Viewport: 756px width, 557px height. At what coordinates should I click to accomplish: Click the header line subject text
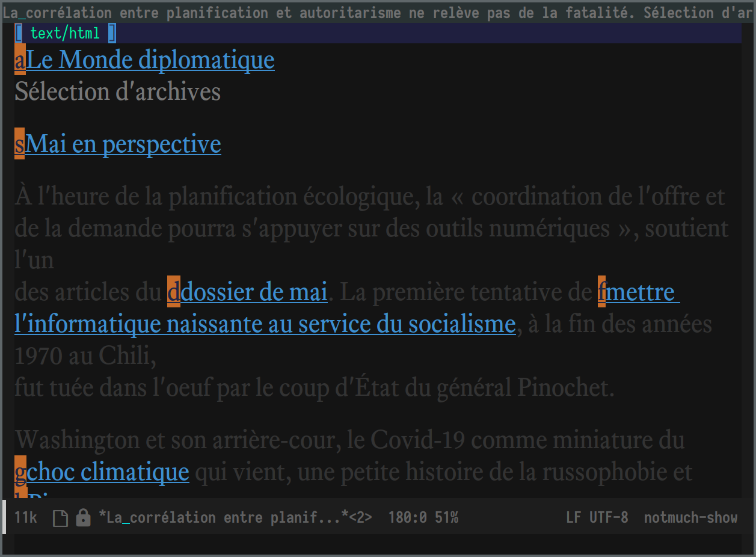point(378,13)
